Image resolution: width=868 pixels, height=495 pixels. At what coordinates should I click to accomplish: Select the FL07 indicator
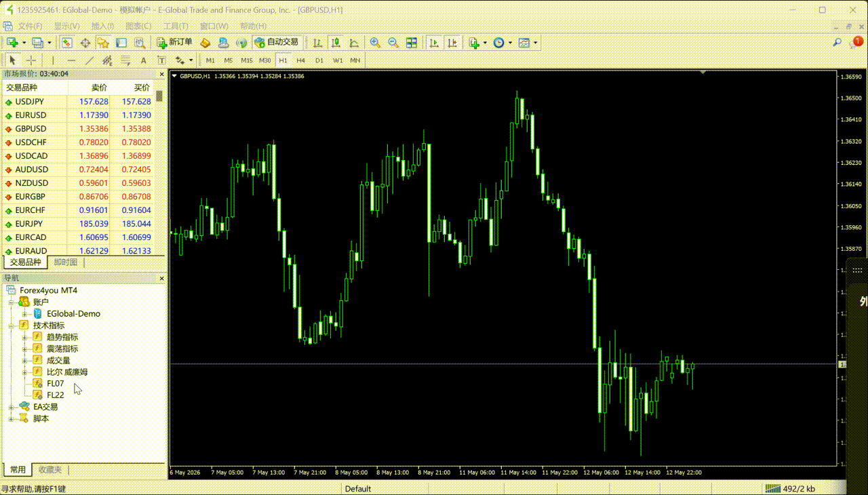pos(55,383)
